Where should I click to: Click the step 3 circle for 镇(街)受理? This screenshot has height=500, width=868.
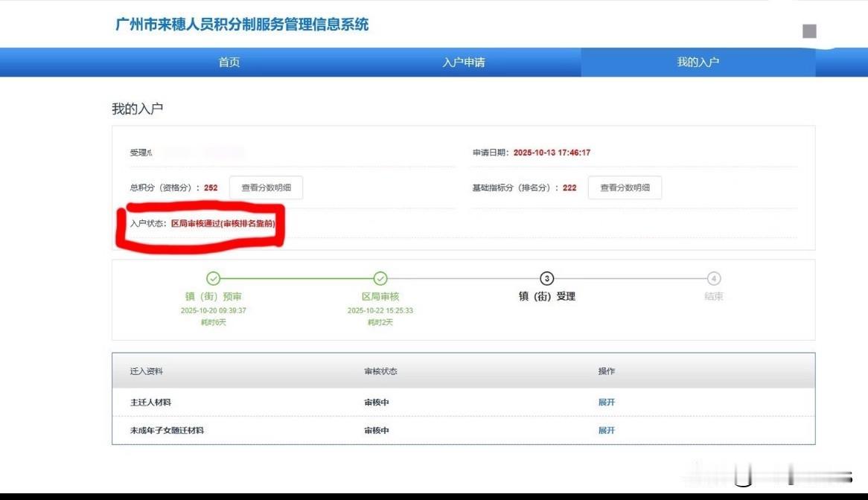point(547,279)
